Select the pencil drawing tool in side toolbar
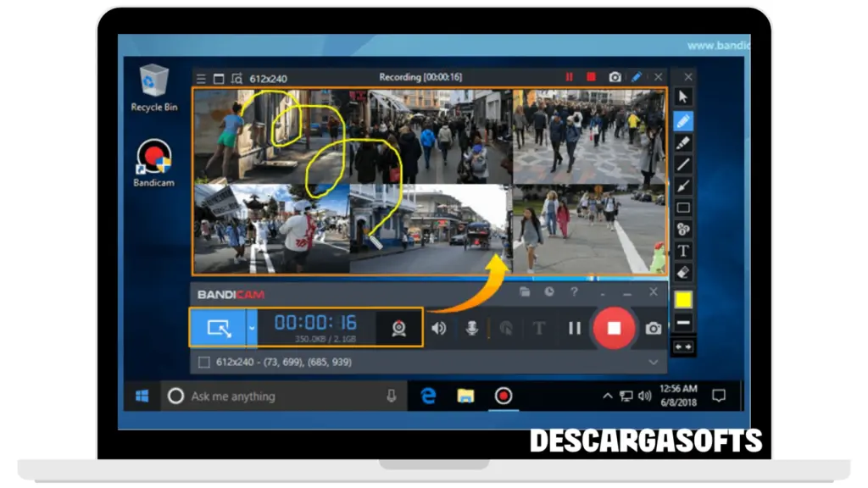This screenshot has width=868, height=488. (x=683, y=120)
